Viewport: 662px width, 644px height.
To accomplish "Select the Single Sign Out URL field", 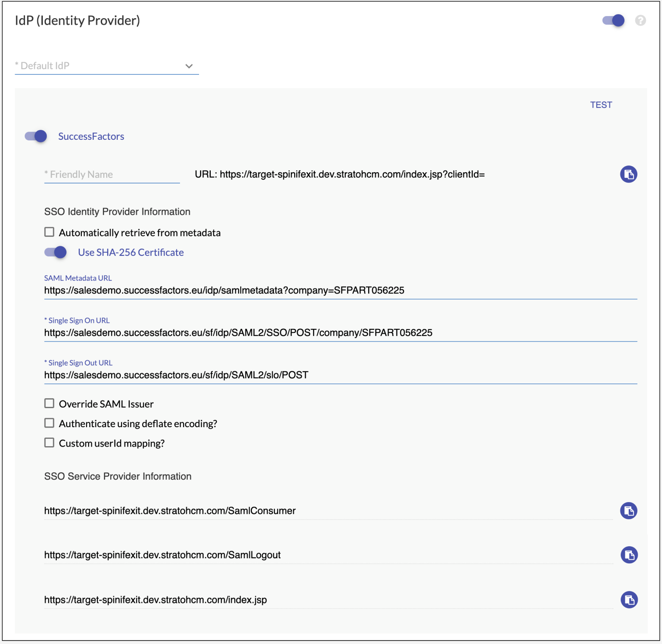I will coord(340,375).
